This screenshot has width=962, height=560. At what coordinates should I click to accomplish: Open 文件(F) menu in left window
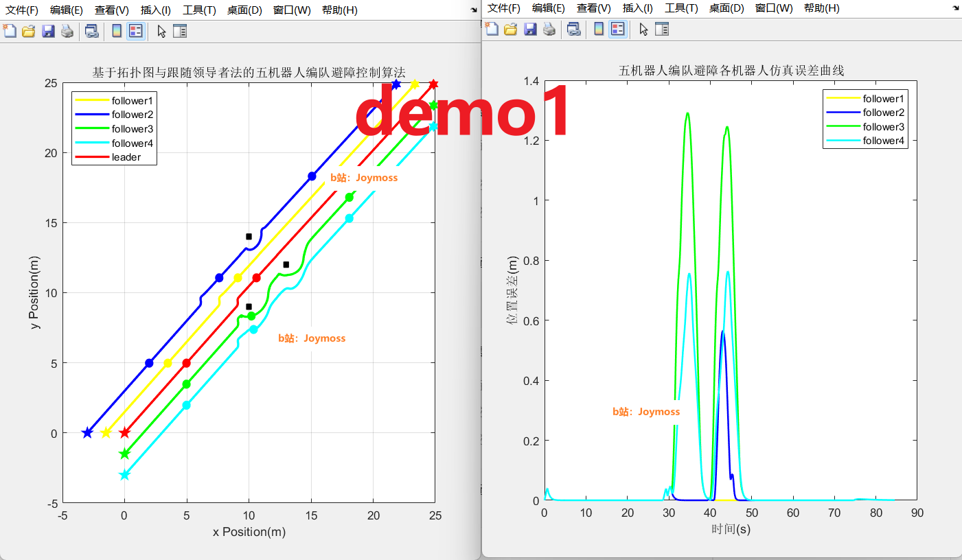coord(22,10)
